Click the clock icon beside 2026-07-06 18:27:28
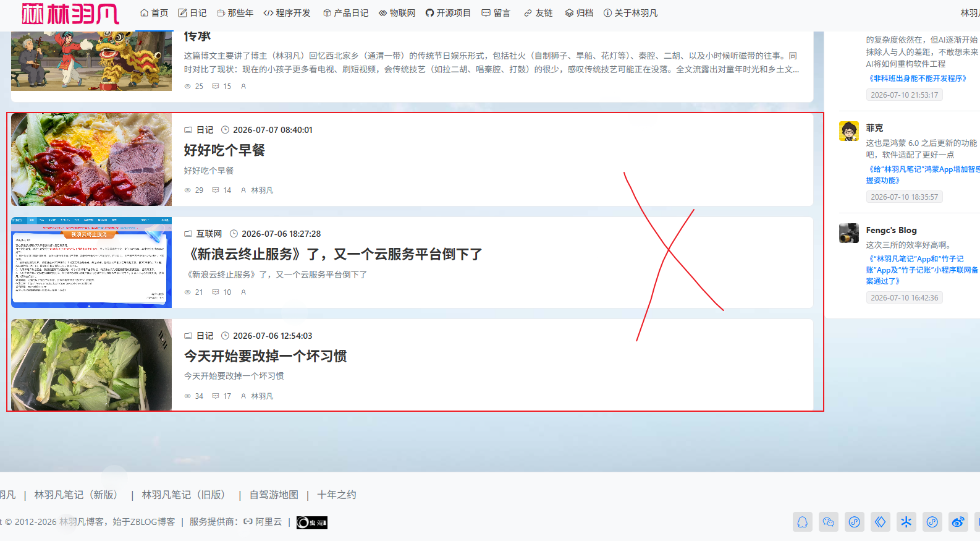 (x=234, y=234)
